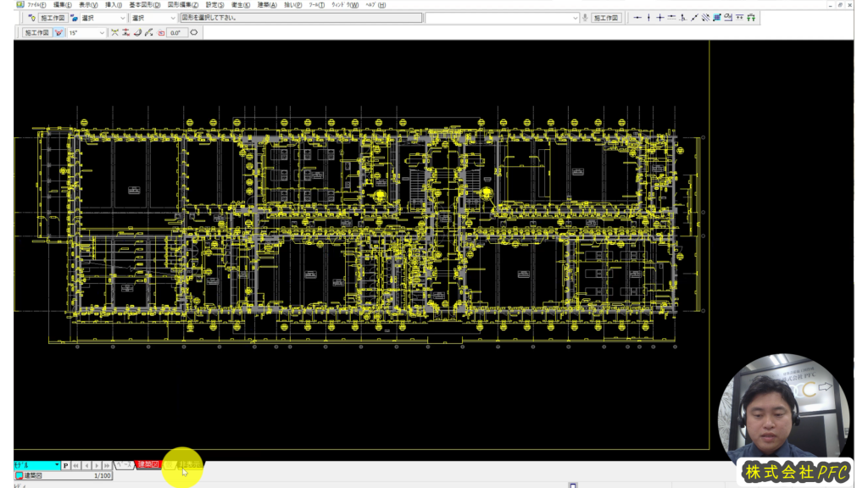Expand the モデル layout dropdown
This screenshot has height=488, width=868.
point(57,465)
